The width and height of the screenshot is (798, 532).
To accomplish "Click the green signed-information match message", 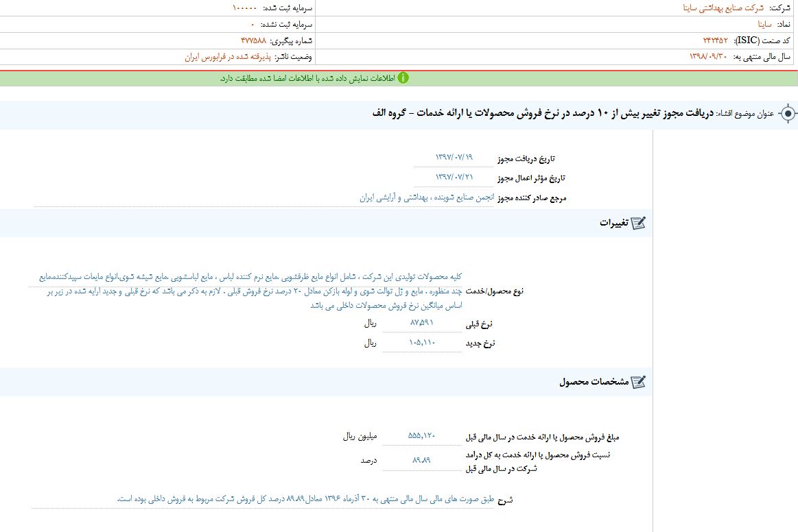I will click(x=307, y=78).
